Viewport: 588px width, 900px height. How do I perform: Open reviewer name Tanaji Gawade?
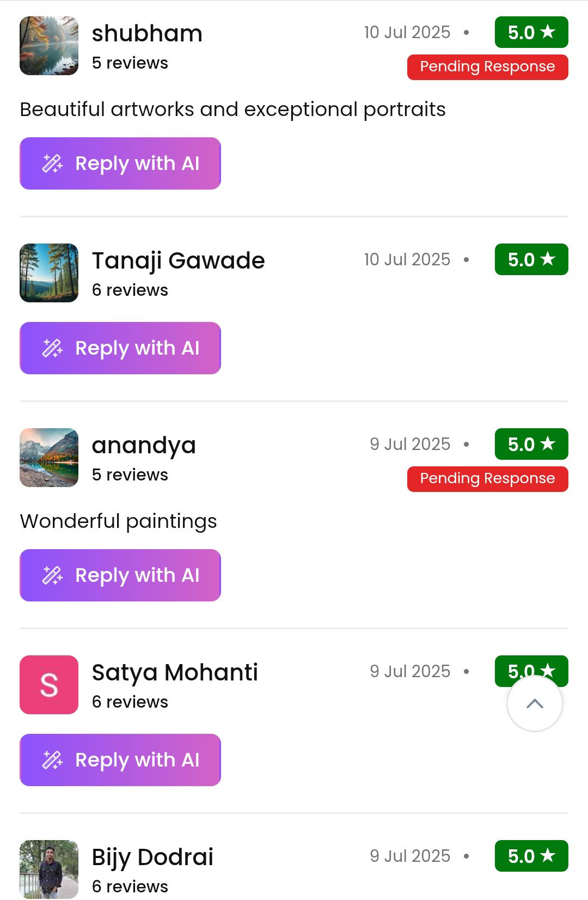pyautogui.click(x=178, y=261)
